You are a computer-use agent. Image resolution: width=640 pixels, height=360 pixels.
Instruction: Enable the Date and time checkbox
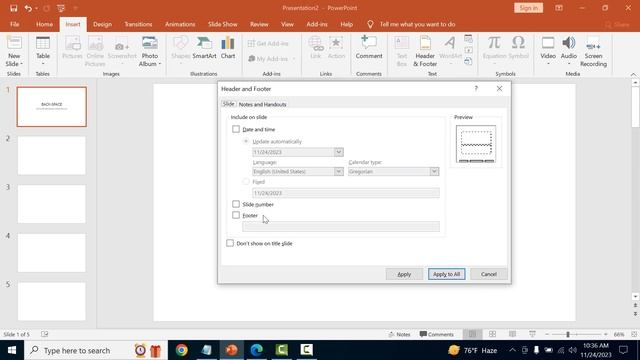[x=236, y=129]
